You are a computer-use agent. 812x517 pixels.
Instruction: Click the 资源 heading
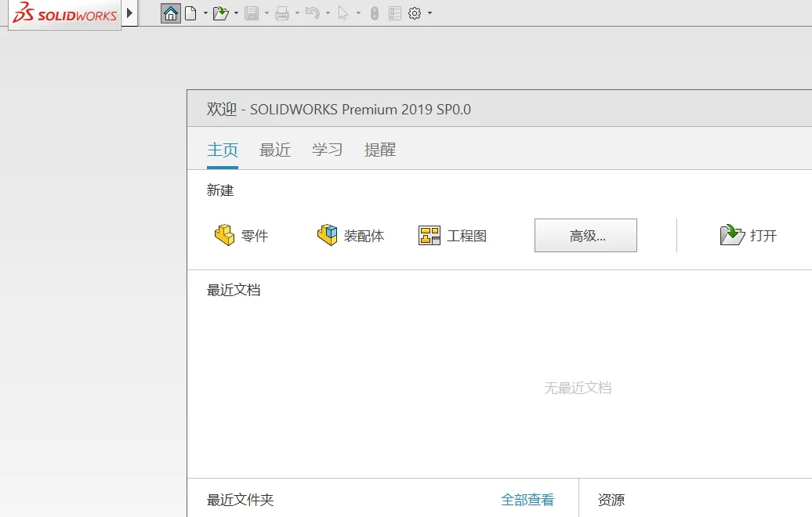click(x=611, y=500)
